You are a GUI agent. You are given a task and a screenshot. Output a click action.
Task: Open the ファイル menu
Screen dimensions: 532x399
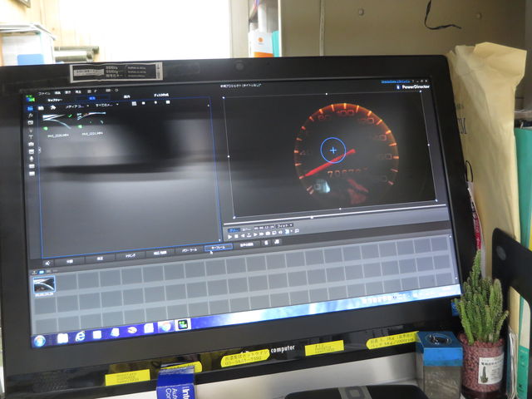[x=44, y=94]
